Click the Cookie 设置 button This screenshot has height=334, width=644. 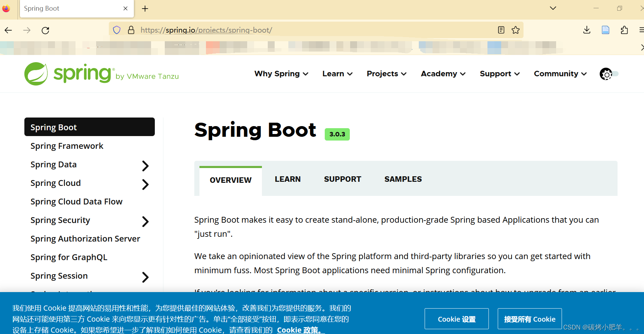(457, 319)
